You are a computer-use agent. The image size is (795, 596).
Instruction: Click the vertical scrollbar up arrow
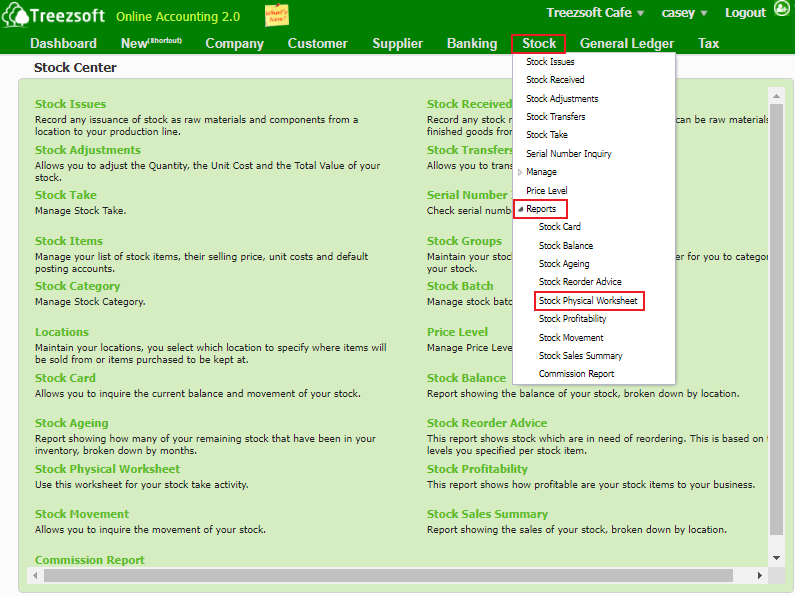pyautogui.click(x=775, y=96)
